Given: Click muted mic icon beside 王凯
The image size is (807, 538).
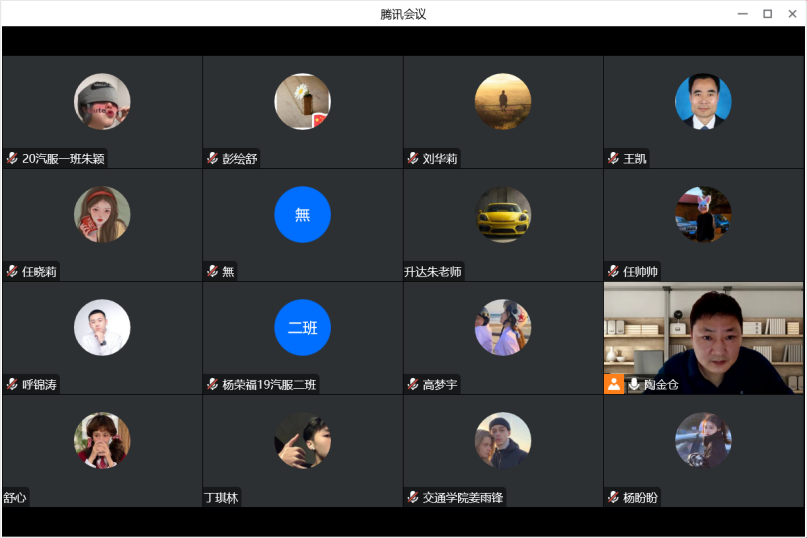Looking at the screenshot, I should pyautogui.click(x=614, y=159).
